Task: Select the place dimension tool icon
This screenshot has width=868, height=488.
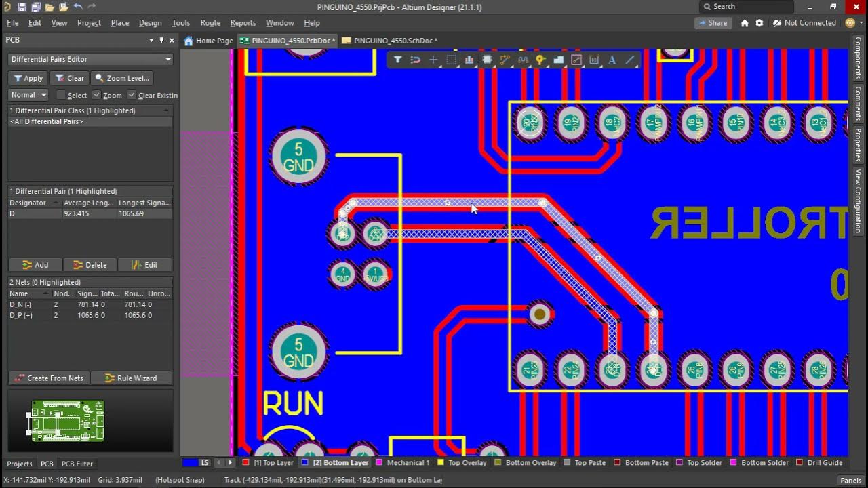Action: (x=594, y=60)
